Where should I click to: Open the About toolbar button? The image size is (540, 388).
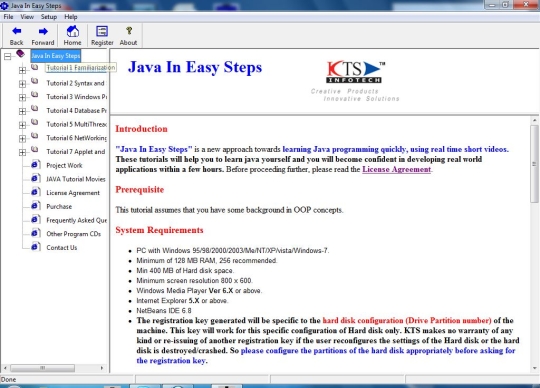128,35
